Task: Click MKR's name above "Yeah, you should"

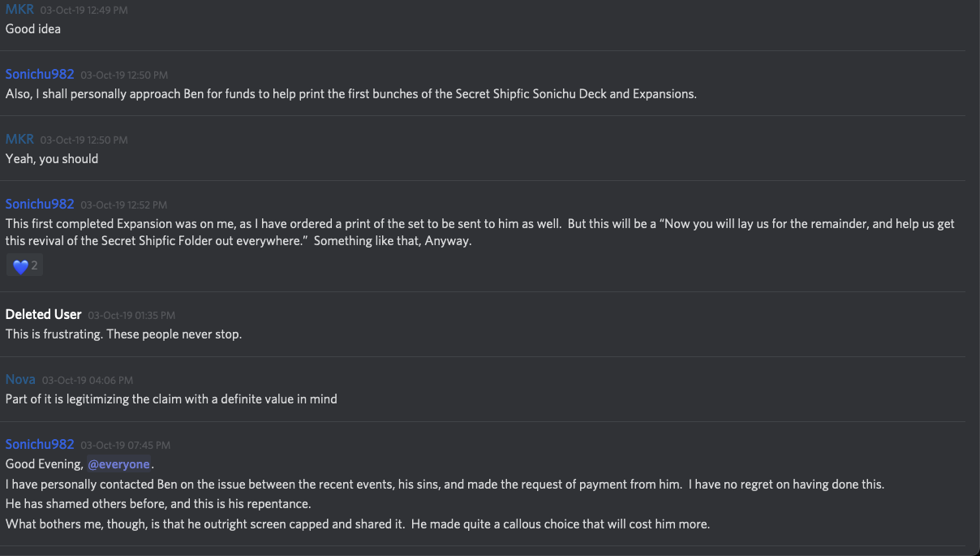Action: (19, 139)
